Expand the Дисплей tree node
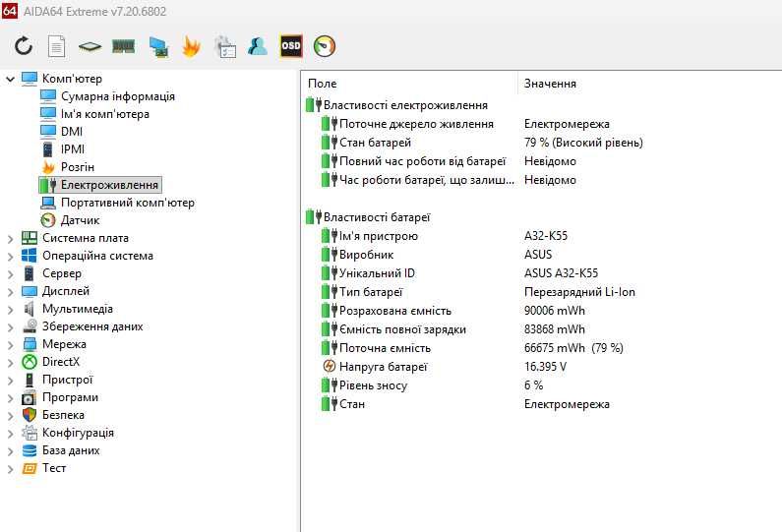This screenshot has height=532, width=782. (10, 292)
